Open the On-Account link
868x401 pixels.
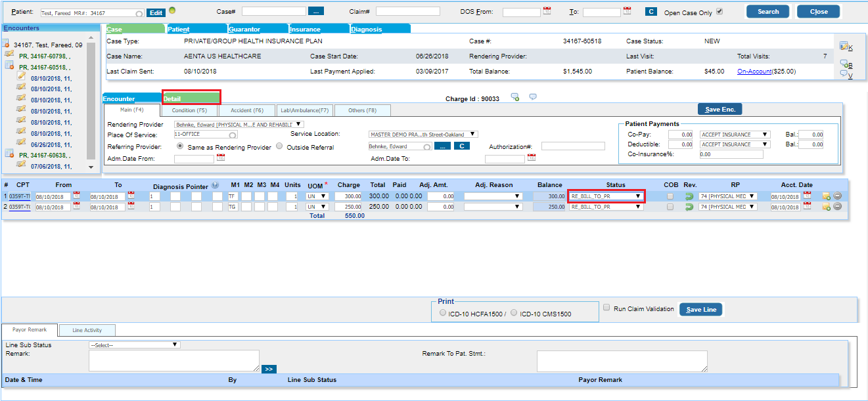754,71
